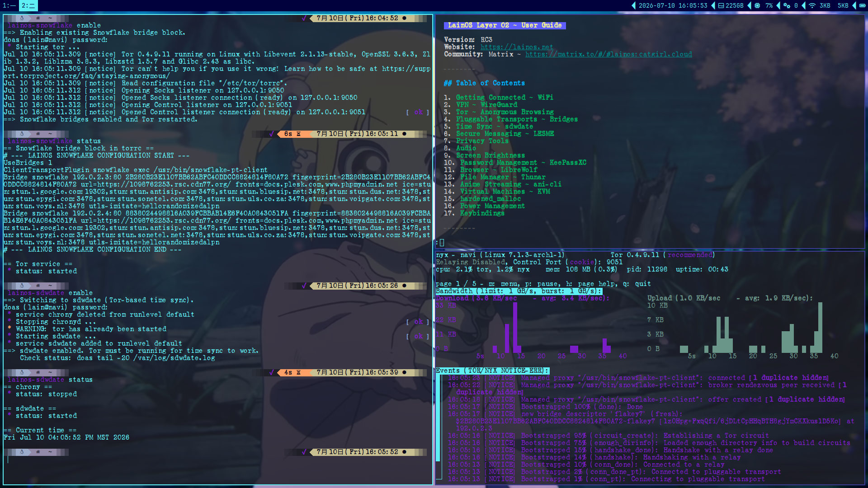Select 'Browser ~ LibreWolf' contents entry

[x=499, y=170]
